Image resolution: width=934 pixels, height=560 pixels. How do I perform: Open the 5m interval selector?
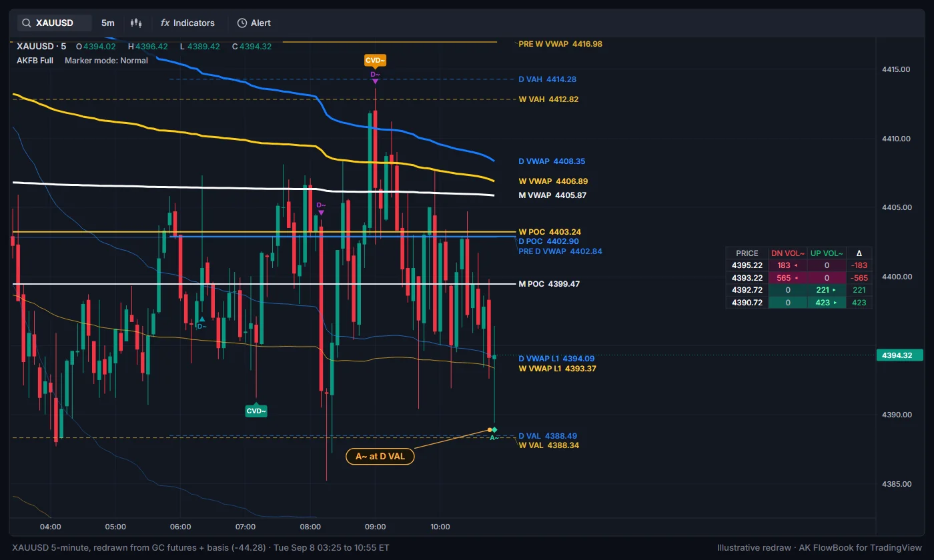pyautogui.click(x=108, y=23)
